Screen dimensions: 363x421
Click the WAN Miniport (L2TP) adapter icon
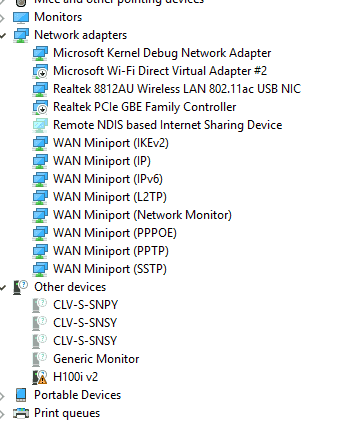(40, 197)
